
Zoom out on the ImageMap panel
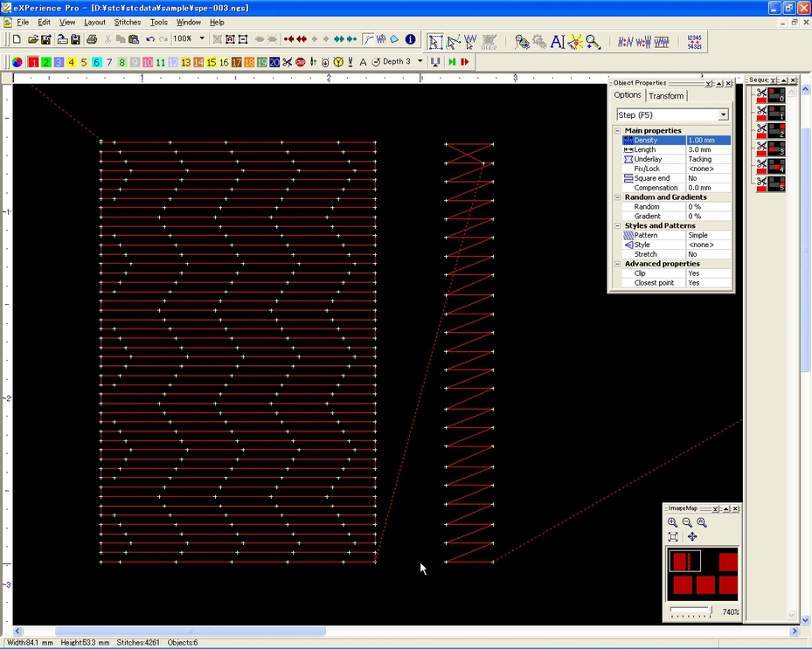click(687, 522)
